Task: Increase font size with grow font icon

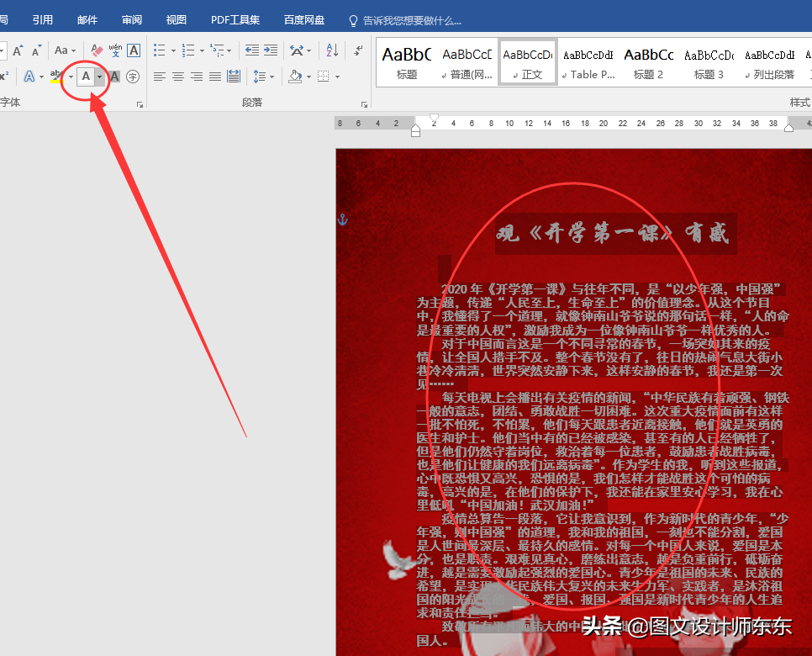Action: [18, 50]
